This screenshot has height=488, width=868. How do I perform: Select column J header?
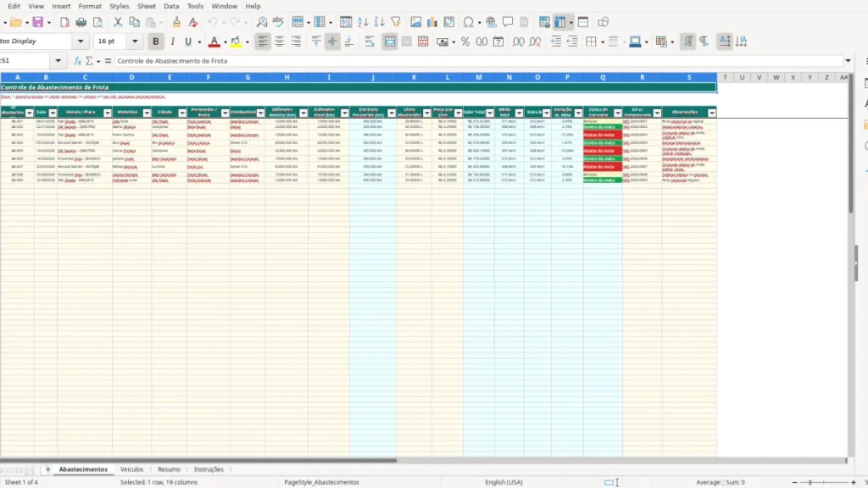(x=373, y=77)
